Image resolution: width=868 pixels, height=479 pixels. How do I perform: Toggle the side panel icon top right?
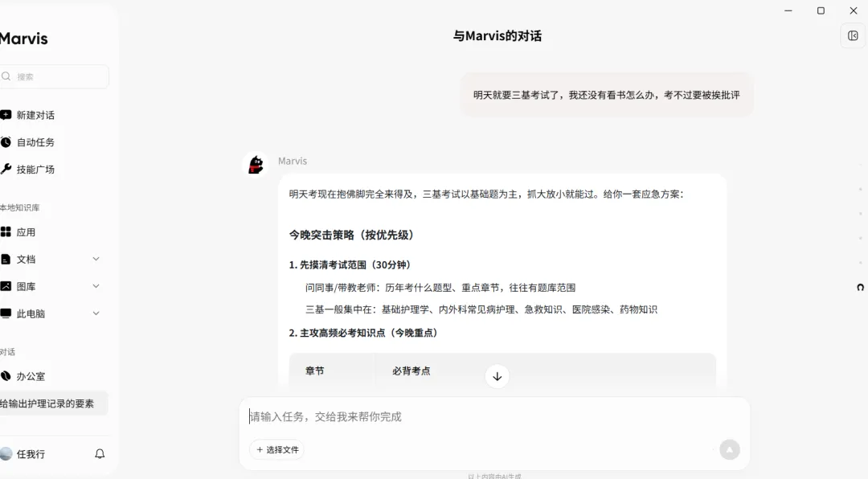[853, 36]
